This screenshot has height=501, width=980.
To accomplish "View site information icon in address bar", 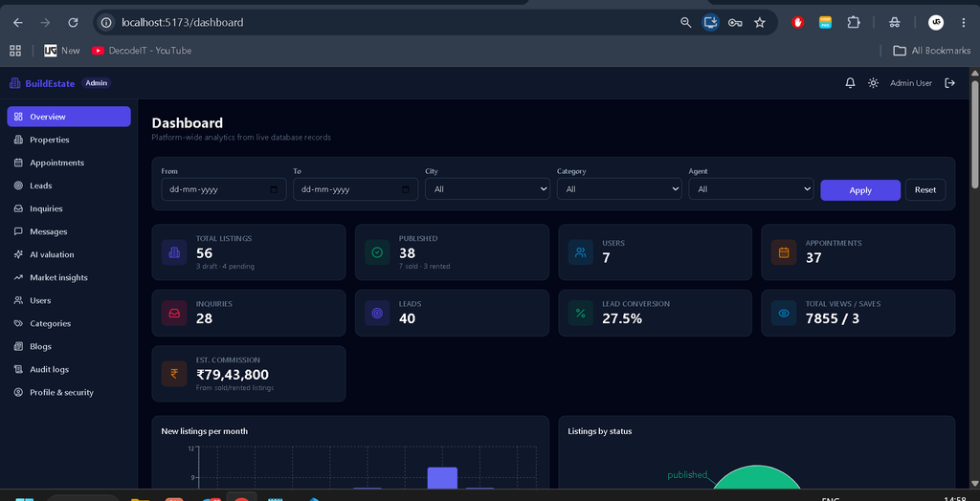I will pyautogui.click(x=107, y=23).
